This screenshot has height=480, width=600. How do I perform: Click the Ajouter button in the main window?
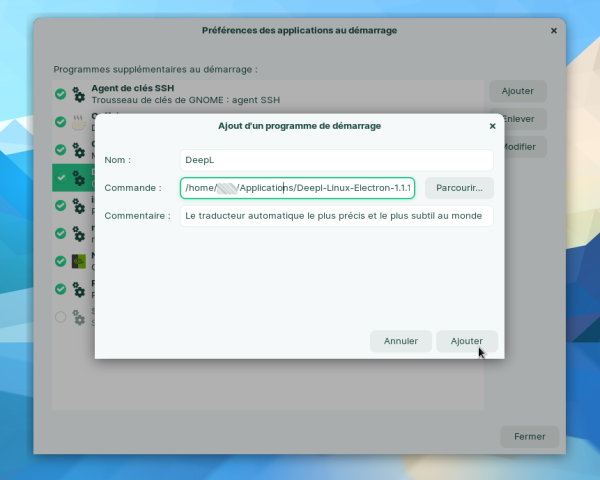coord(517,91)
